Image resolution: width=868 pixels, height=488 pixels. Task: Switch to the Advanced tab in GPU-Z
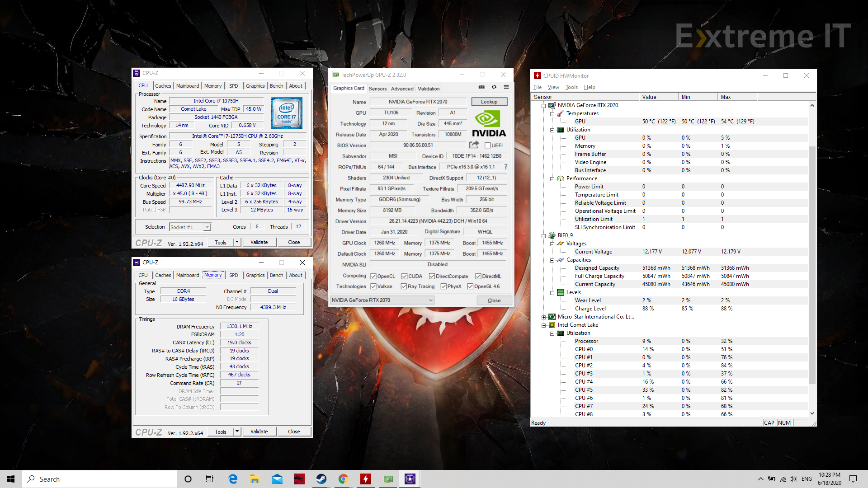[402, 89]
